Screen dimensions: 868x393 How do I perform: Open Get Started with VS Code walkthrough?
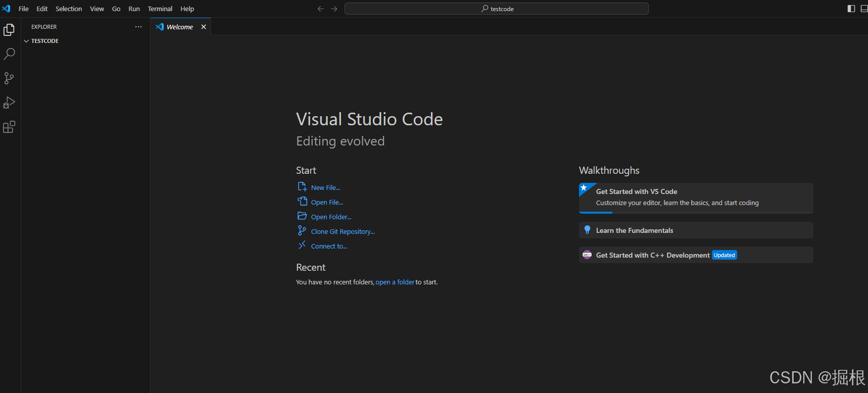pos(696,198)
